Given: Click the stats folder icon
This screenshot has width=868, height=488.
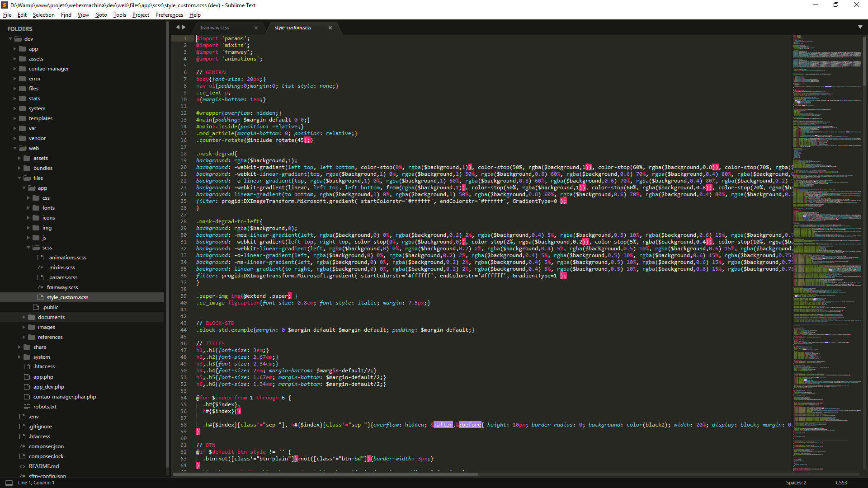Looking at the screenshot, I should [x=23, y=99].
